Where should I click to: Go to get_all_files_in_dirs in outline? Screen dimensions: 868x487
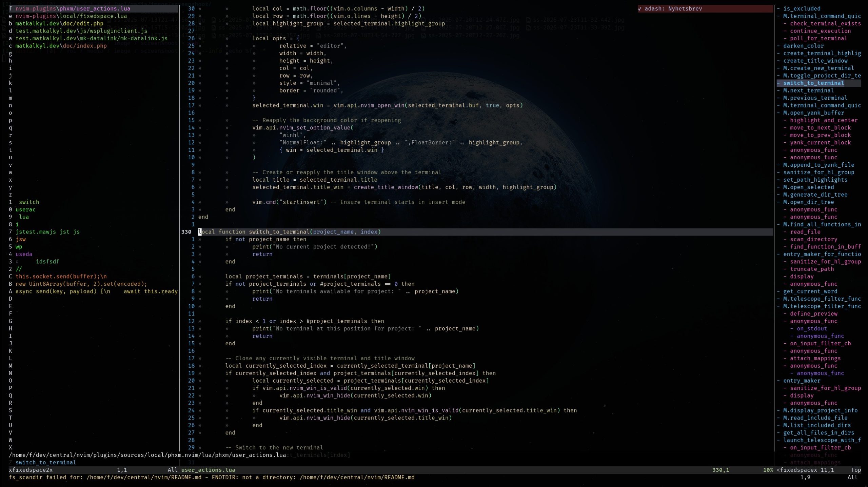818,433
